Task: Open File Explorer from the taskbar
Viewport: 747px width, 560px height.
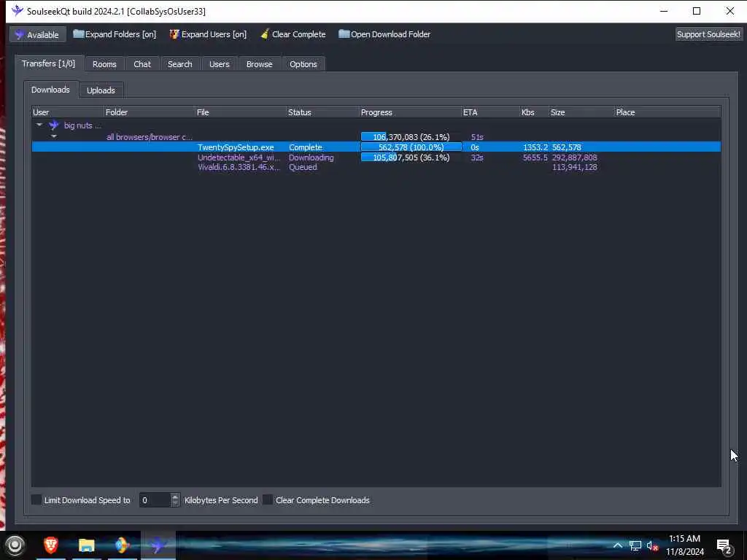Action: (86, 545)
